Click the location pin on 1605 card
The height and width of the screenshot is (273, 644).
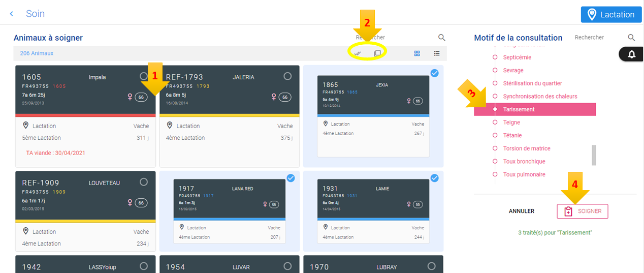click(26, 126)
